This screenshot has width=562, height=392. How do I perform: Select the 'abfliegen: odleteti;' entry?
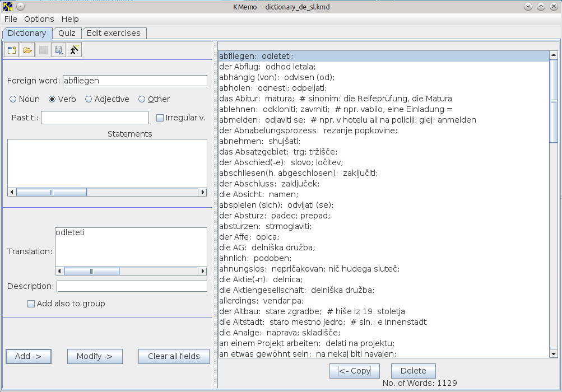[383, 56]
